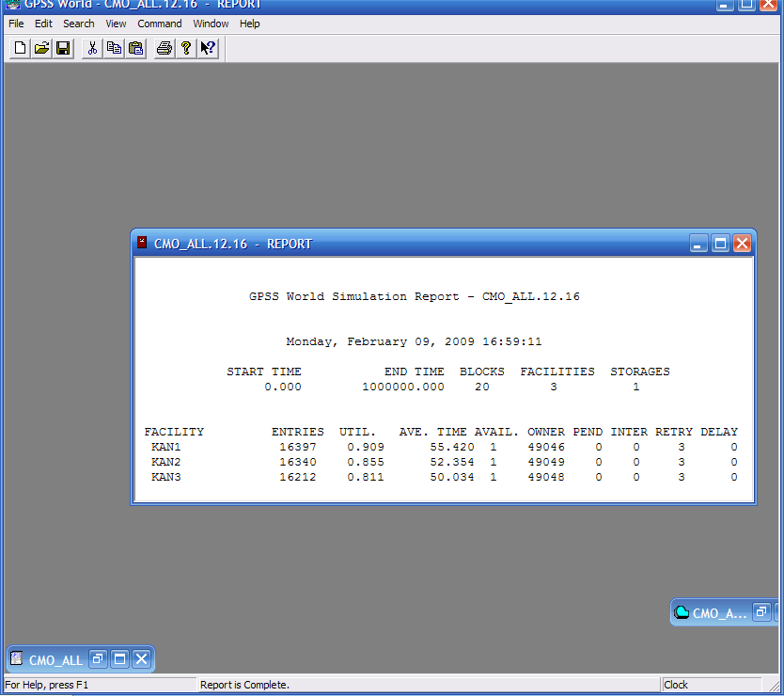Close the CMO_ALL.12.16 REPORT window
The image size is (784, 696).
pos(742,244)
